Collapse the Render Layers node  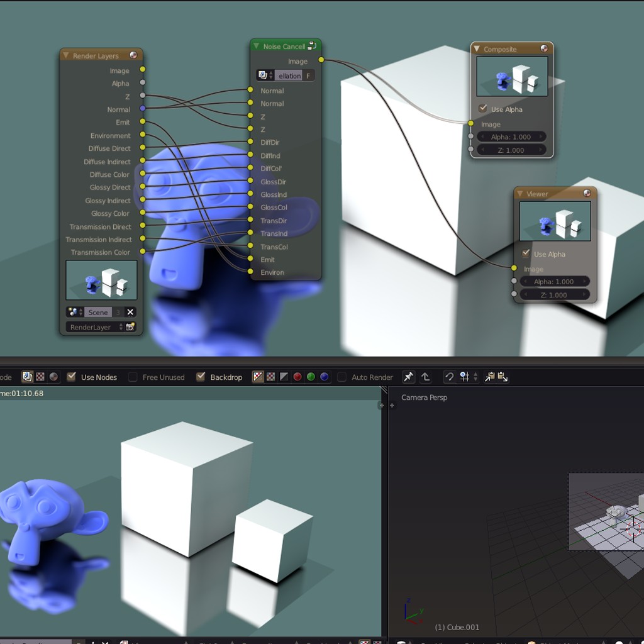coord(65,56)
